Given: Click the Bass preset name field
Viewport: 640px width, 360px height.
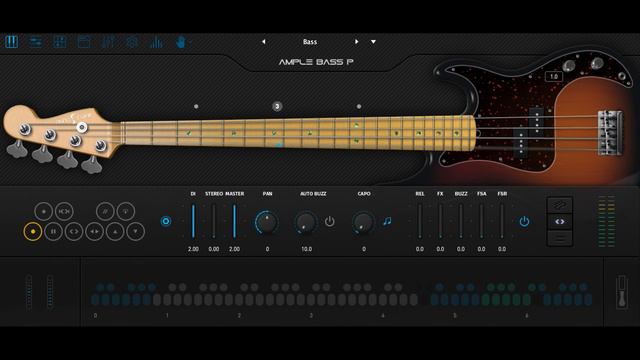Looking at the screenshot, I should [310, 42].
